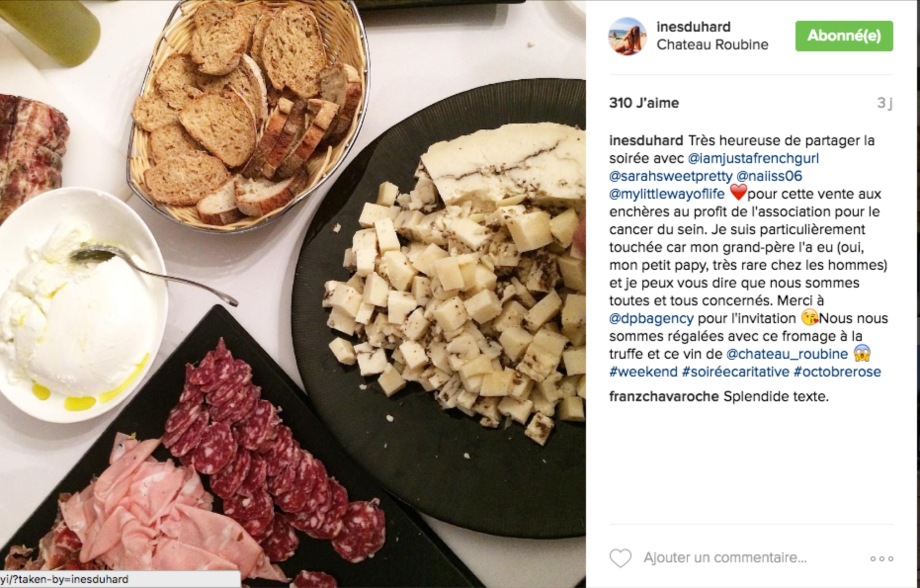
Task: Visit @iamjustafrenchgurl mention
Action: pos(753,159)
